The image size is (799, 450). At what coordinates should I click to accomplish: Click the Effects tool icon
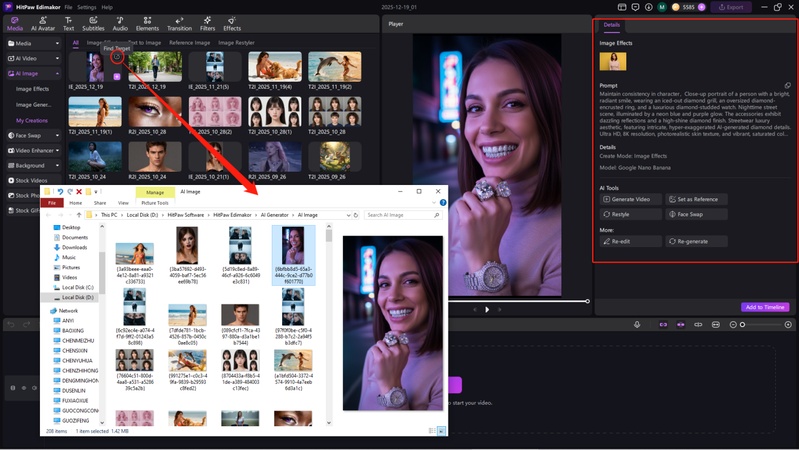coord(232,22)
